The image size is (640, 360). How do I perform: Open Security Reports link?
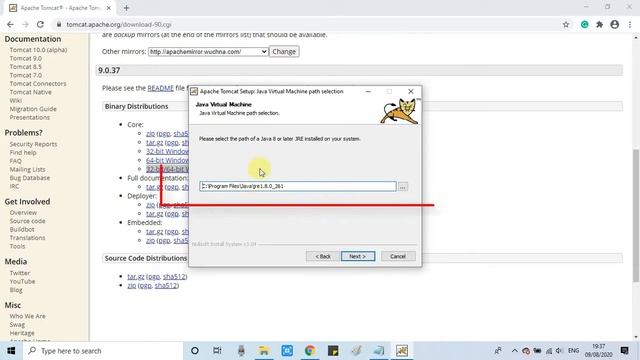pos(33,144)
